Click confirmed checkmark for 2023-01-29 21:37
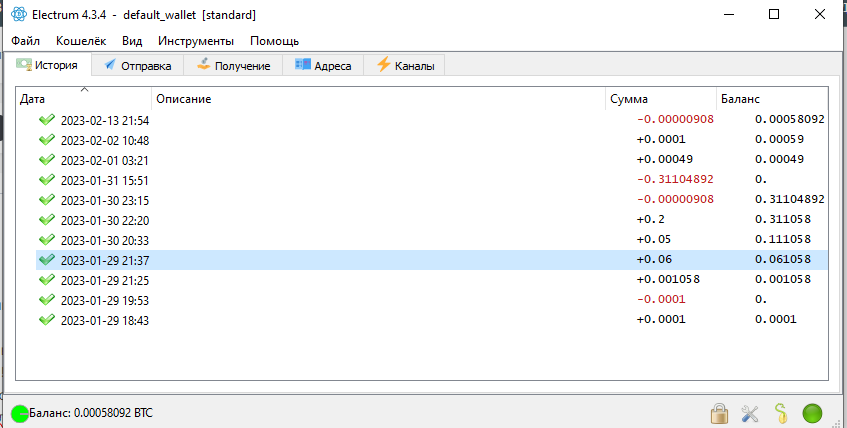Viewport: 847px width, 428px height. (x=47, y=259)
